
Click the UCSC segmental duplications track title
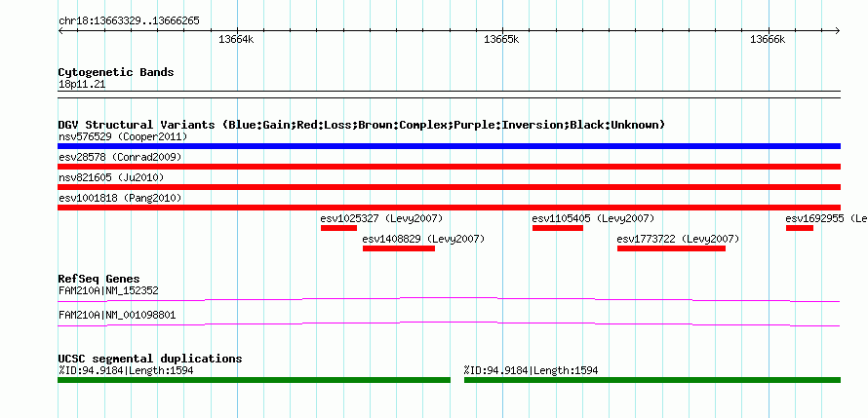pos(150,359)
